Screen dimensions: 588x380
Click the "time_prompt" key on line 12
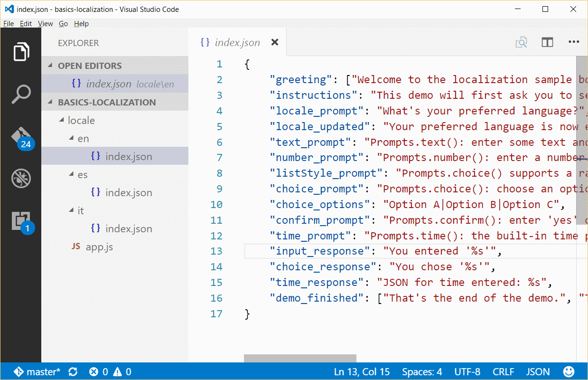pos(311,236)
